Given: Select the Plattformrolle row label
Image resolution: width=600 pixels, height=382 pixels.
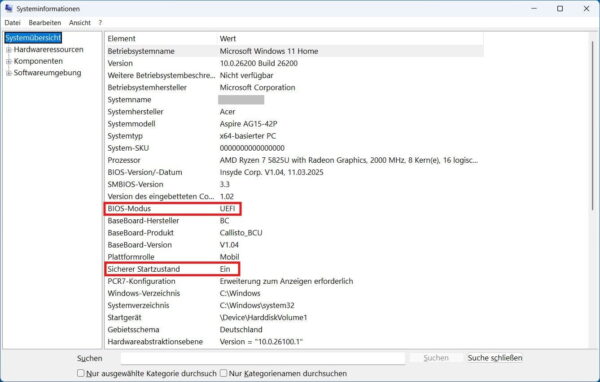Looking at the screenshot, I should click(x=131, y=257).
